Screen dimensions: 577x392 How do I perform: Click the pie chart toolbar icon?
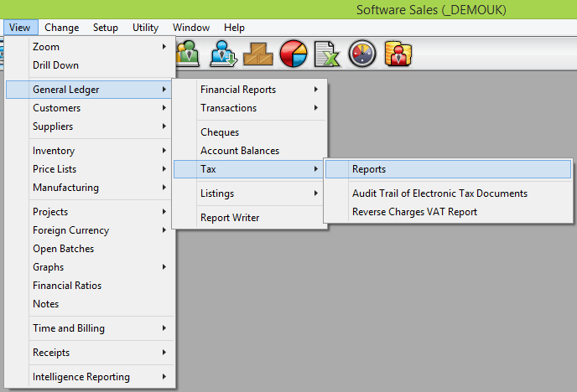pos(294,54)
